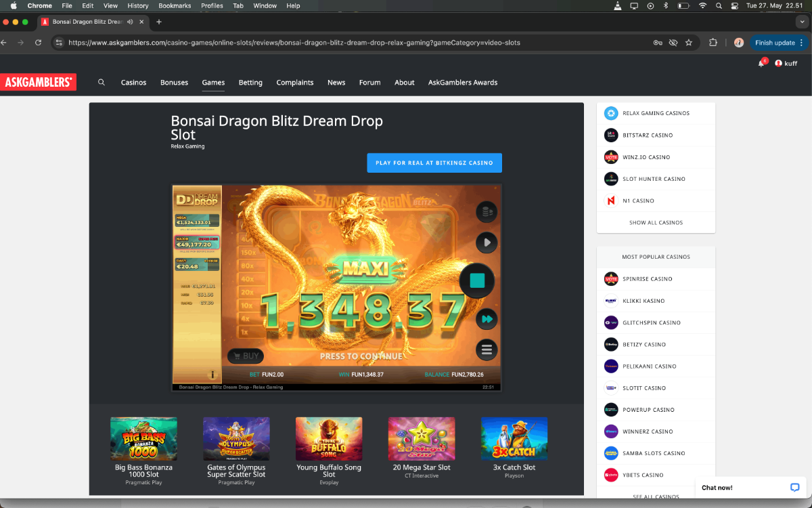Open Gates of Olympus Super Scatter thumbnail
The image size is (812, 508).
click(x=236, y=439)
